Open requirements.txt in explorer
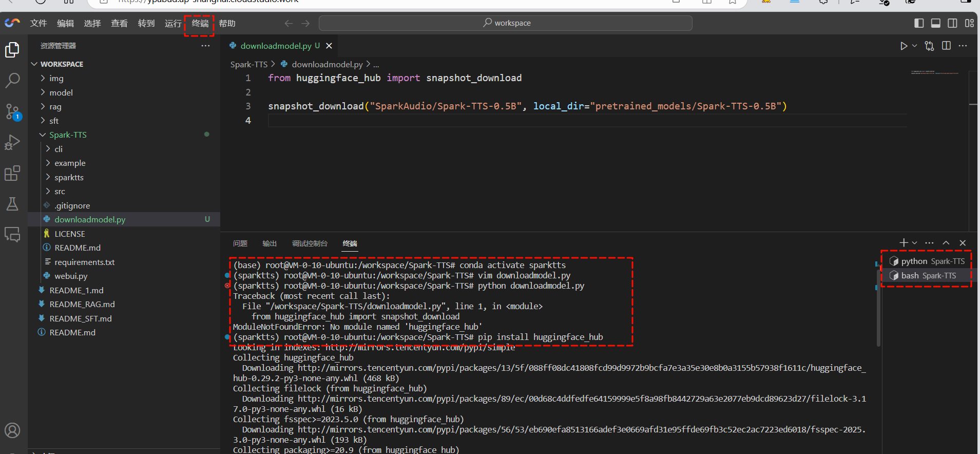The image size is (980, 454). [124, 262]
